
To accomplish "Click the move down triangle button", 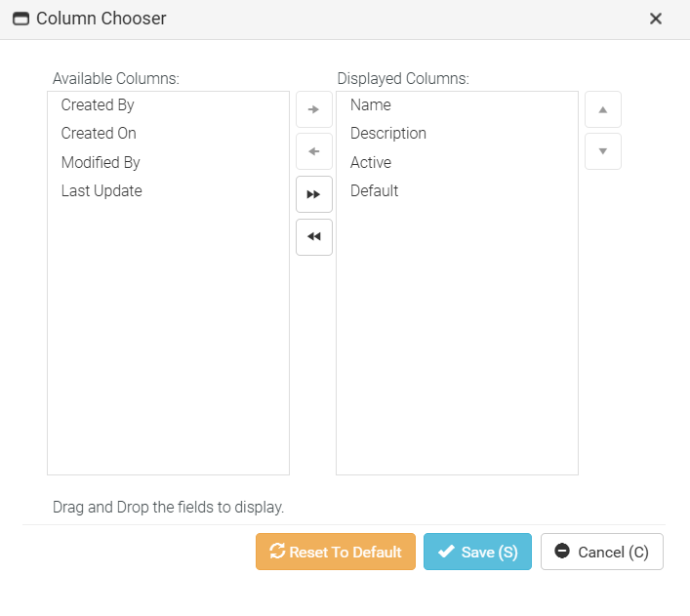I will tap(602, 151).
